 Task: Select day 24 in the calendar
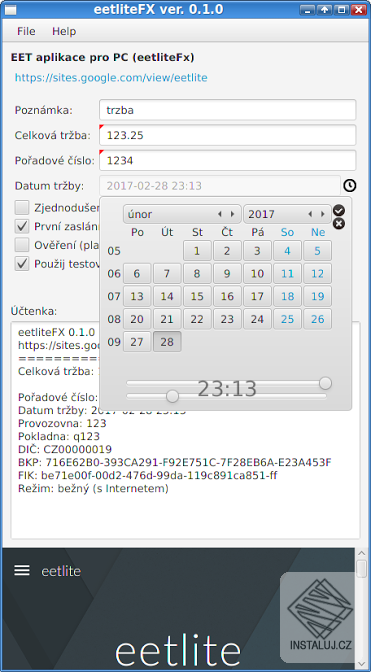(257, 319)
